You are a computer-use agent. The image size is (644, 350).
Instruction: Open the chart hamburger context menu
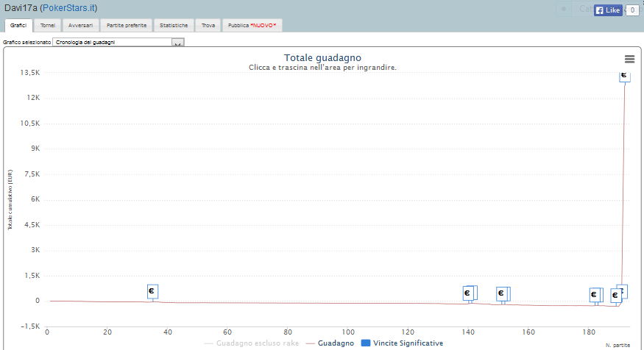[x=629, y=60]
